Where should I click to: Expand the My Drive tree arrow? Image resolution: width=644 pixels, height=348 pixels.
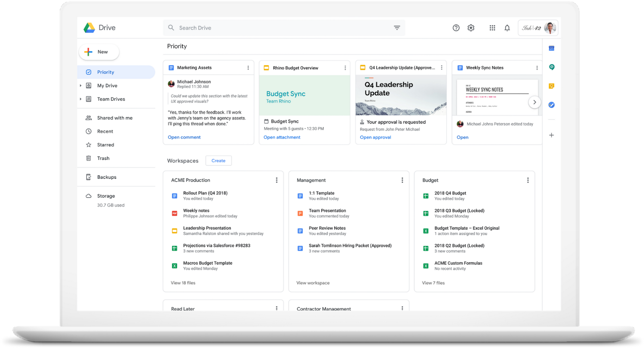point(81,85)
